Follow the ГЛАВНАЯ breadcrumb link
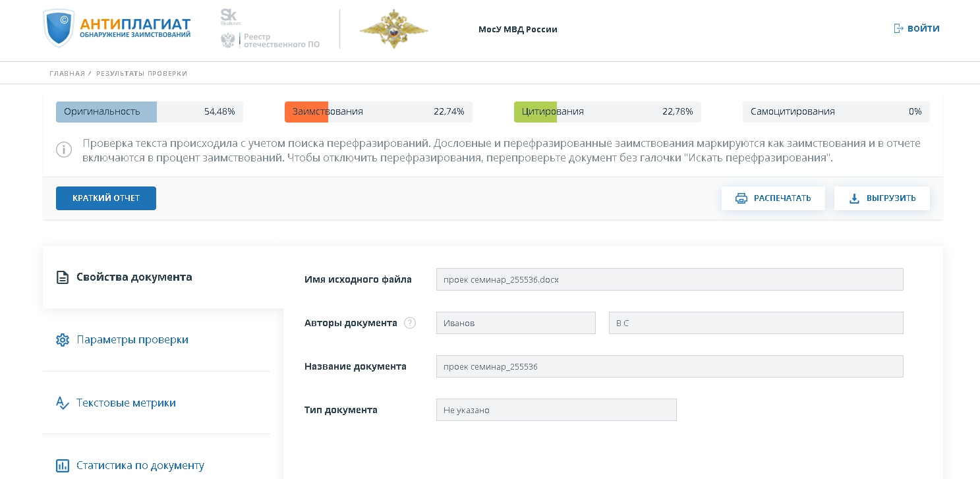The image size is (980, 479). (67, 74)
